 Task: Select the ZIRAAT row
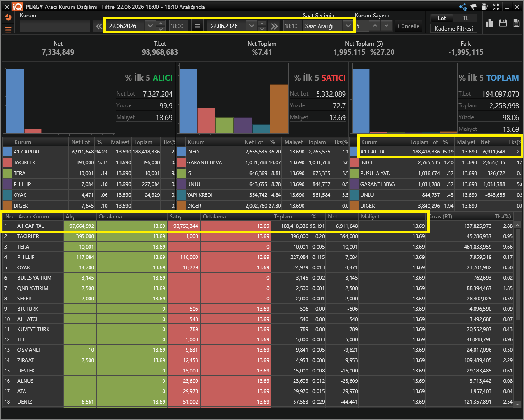(258, 360)
